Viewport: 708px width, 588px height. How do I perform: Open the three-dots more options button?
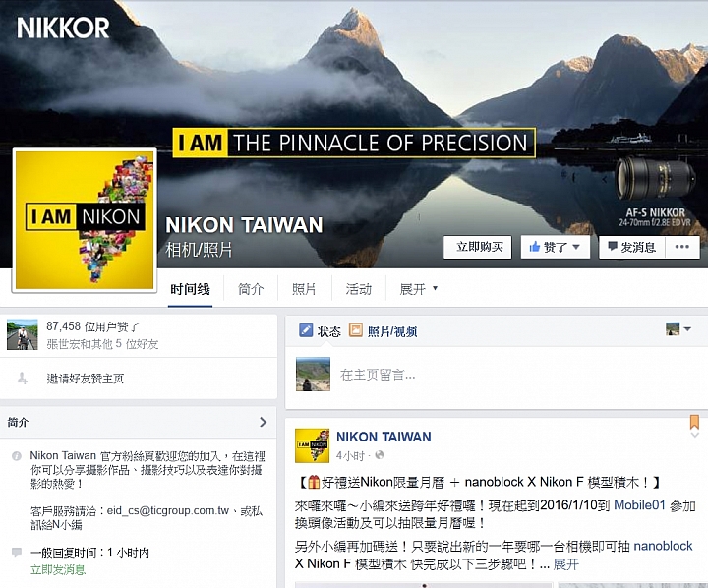[681, 247]
